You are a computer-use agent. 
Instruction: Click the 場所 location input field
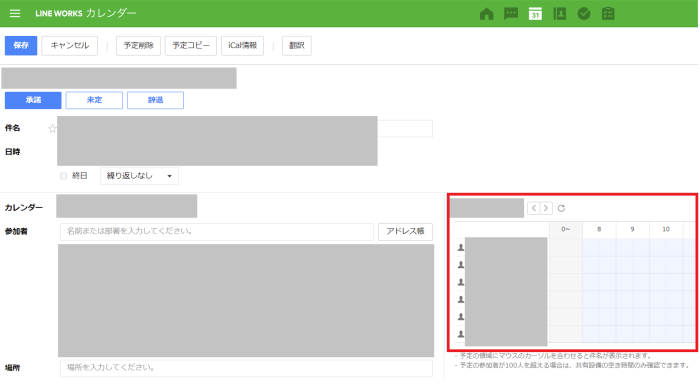click(x=246, y=368)
